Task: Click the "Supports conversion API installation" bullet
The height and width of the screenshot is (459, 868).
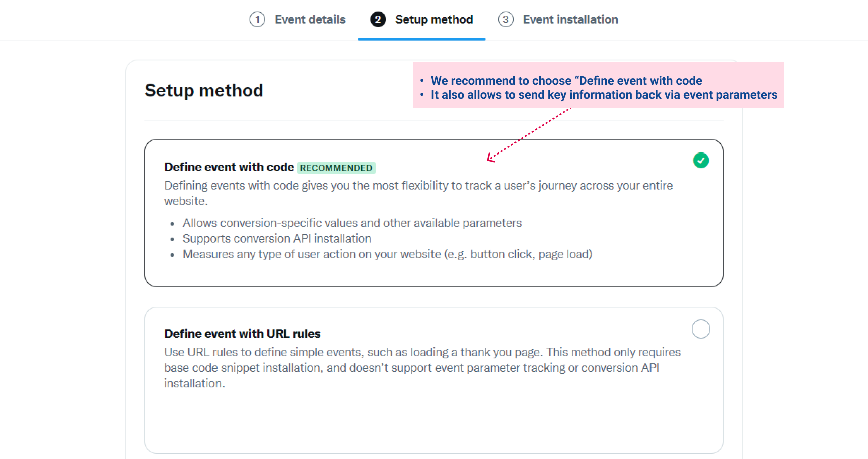Action: 277,239
